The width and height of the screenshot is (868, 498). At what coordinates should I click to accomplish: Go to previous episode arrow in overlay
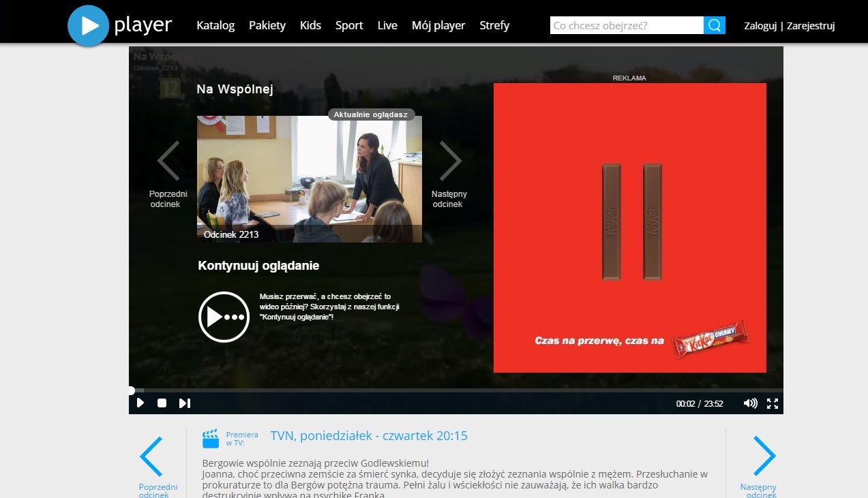click(168, 161)
